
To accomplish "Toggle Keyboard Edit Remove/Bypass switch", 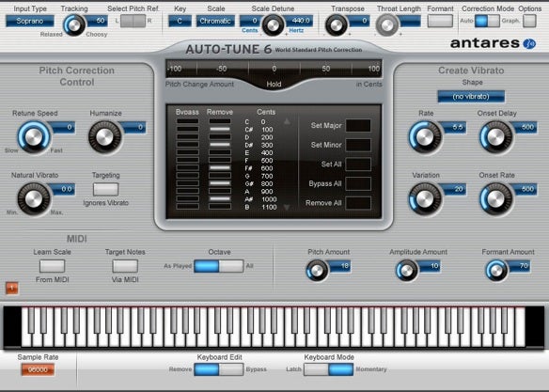I will [x=219, y=369].
